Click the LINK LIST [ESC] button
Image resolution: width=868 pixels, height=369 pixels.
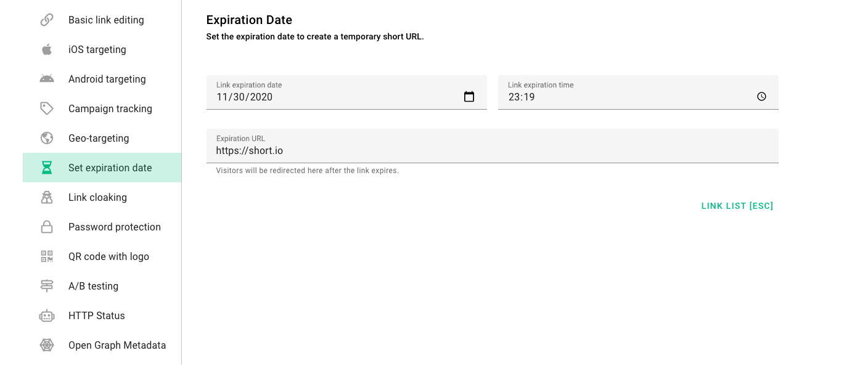[737, 206]
